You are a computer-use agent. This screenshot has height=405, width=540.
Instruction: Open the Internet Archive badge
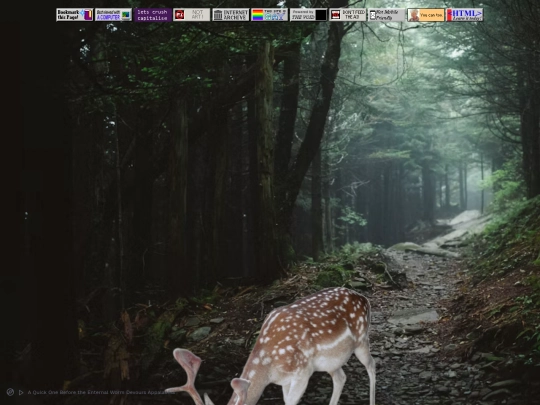(230, 15)
